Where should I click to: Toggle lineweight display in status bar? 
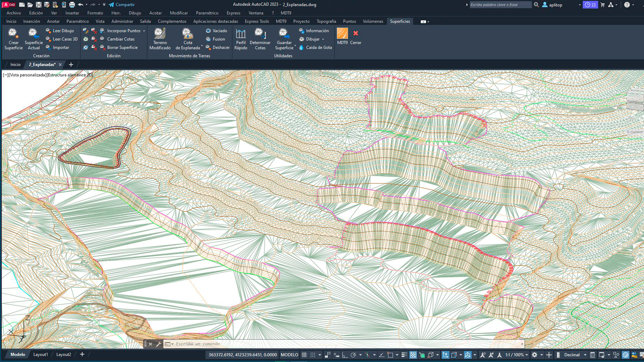point(404,355)
